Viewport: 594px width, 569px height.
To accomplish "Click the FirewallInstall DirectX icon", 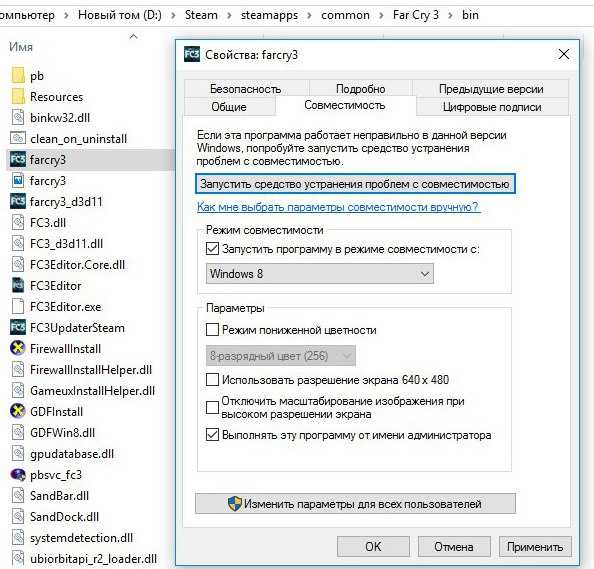I will click(x=18, y=348).
